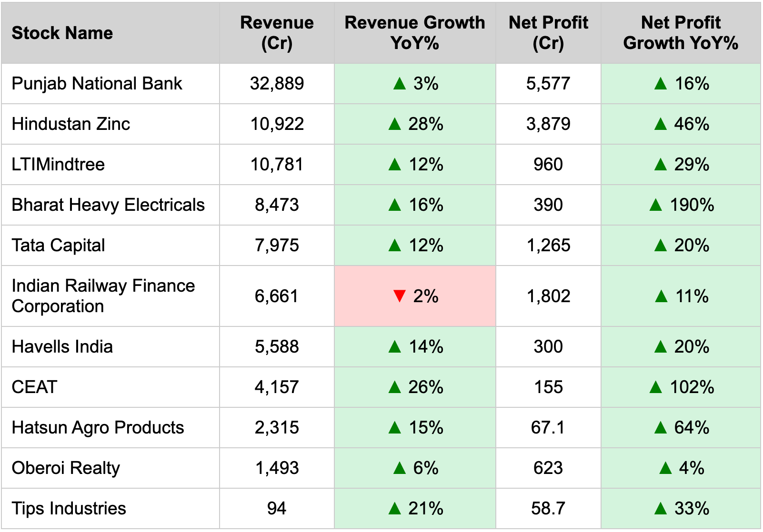Click net profit value 3,879
Screen dimensions: 763x532
click(548, 124)
